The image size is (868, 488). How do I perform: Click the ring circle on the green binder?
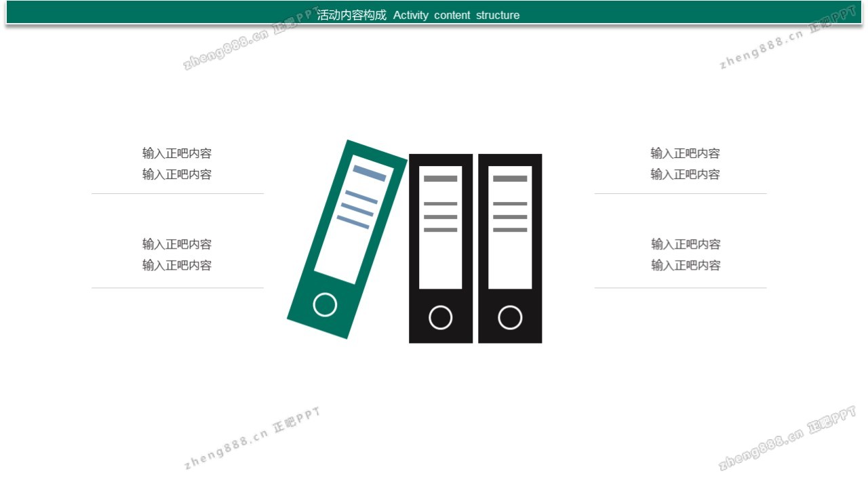tap(325, 305)
